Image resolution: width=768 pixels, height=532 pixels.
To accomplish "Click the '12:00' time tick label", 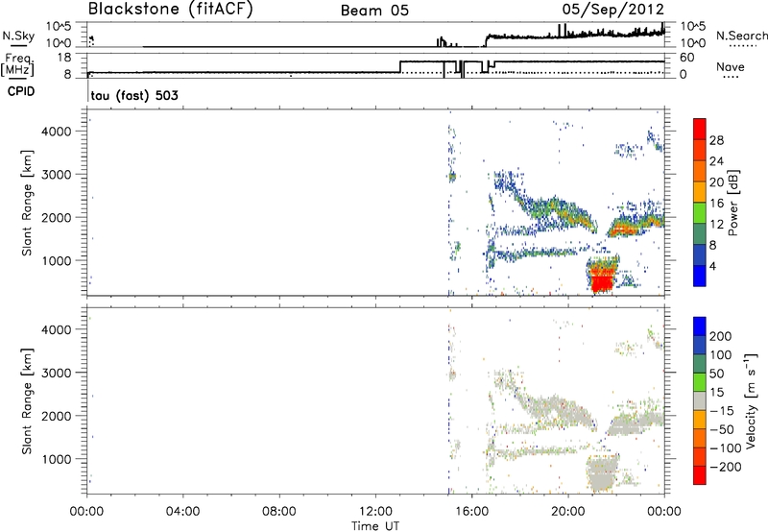I will 375,512.
